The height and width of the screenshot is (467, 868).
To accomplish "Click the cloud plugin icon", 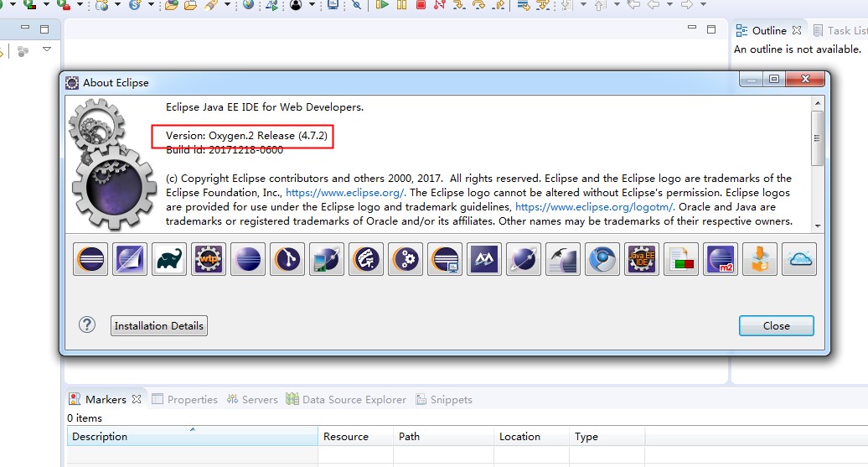I will coord(798,259).
